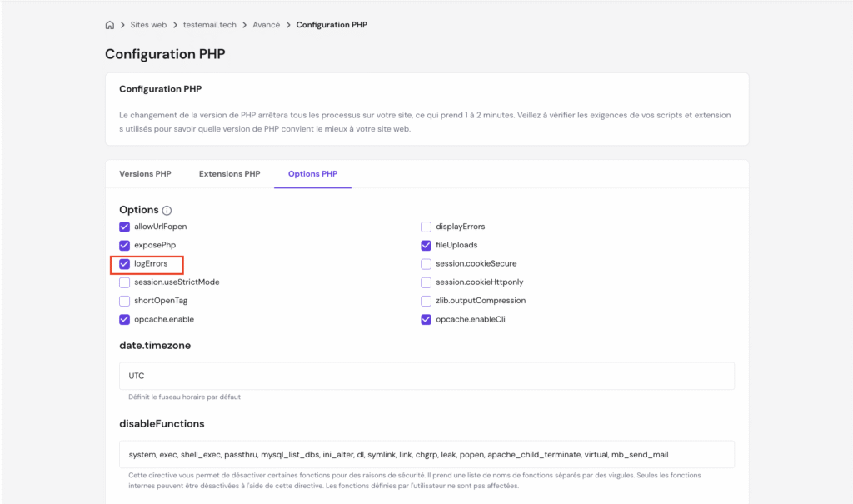
Task: Click the disableFunctions input field
Action: pos(426,455)
